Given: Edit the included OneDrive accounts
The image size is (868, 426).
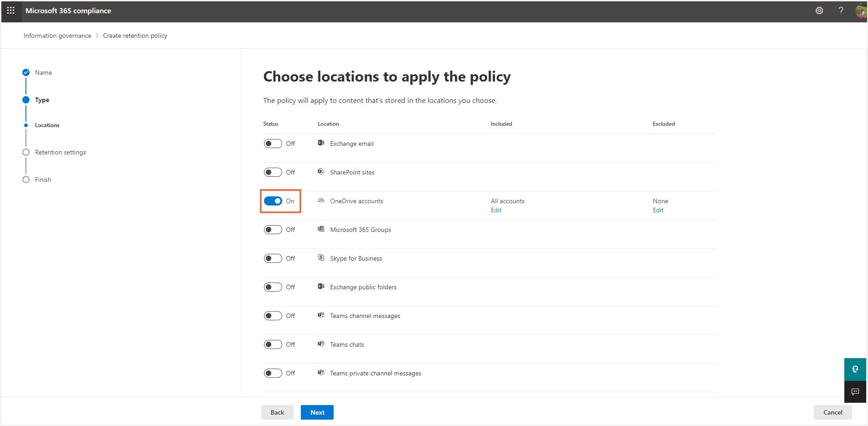Looking at the screenshot, I should click(496, 210).
